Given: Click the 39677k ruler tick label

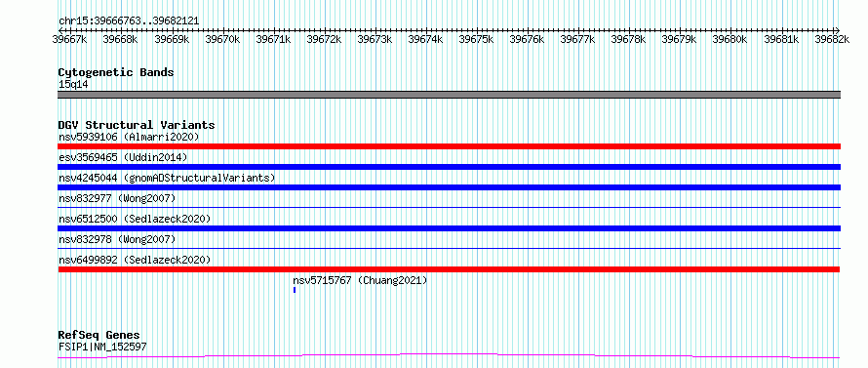Looking at the screenshot, I should pyautogui.click(x=577, y=39).
